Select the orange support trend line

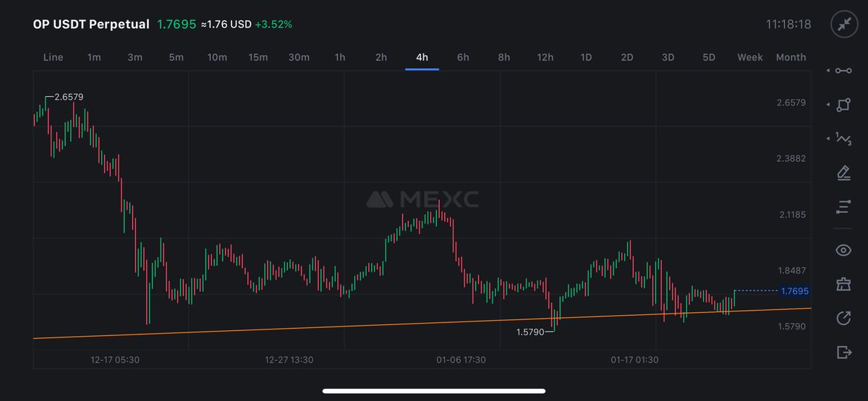[x=422, y=323]
